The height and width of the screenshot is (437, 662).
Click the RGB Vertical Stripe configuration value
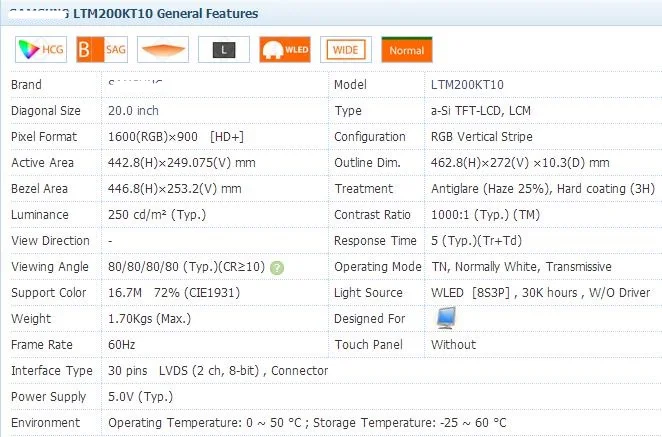point(482,137)
